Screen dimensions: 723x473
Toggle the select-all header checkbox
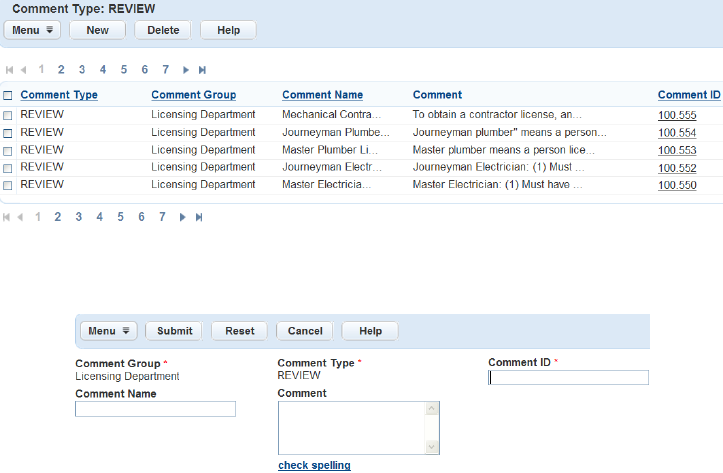click(x=8, y=96)
